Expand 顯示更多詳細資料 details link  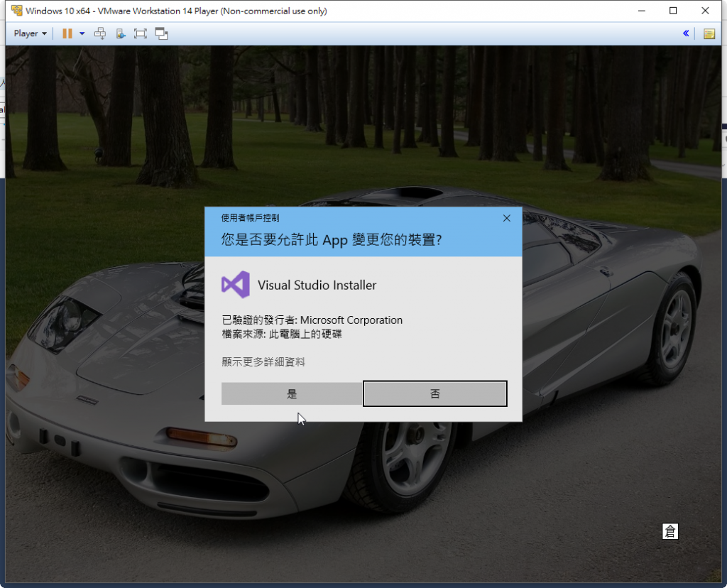coord(263,361)
